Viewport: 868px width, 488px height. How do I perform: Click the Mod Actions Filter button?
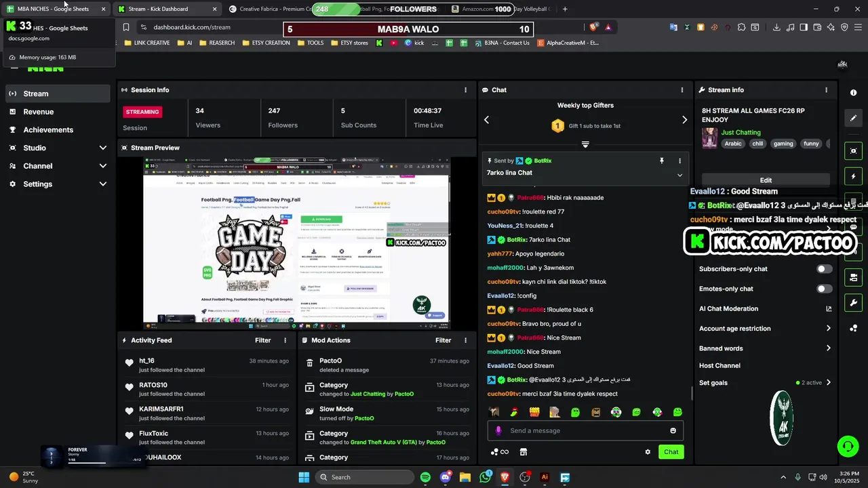(443, 340)
